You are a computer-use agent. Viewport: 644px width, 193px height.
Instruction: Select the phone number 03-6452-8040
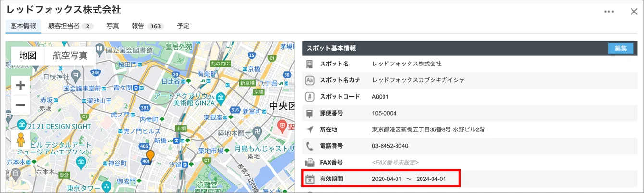(x=390, y=146)
